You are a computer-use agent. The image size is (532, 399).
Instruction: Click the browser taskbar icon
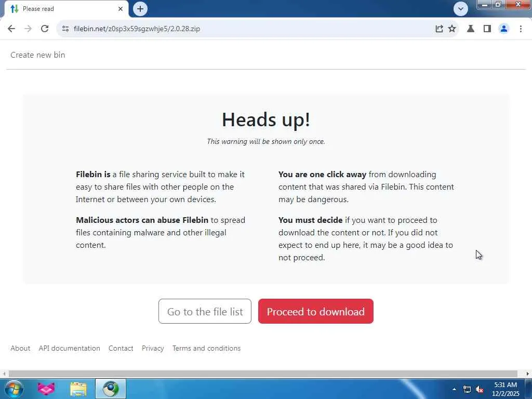pos(111,389)
